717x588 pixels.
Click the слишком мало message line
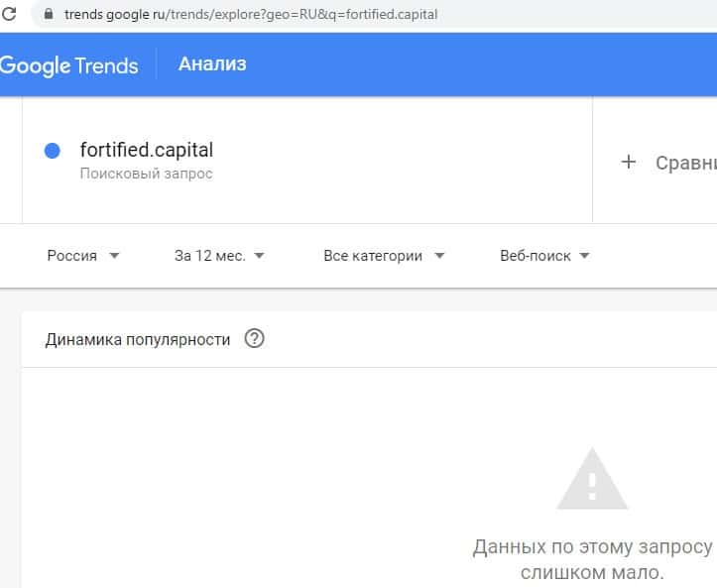592,572
